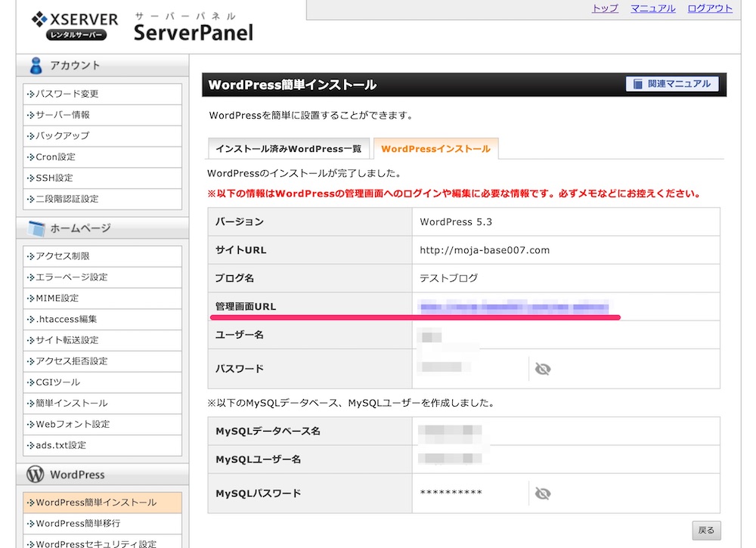Viewport: 756px width, 548px height.
Task: Open エラーページ設定 menu item
Action: (102, 277)
